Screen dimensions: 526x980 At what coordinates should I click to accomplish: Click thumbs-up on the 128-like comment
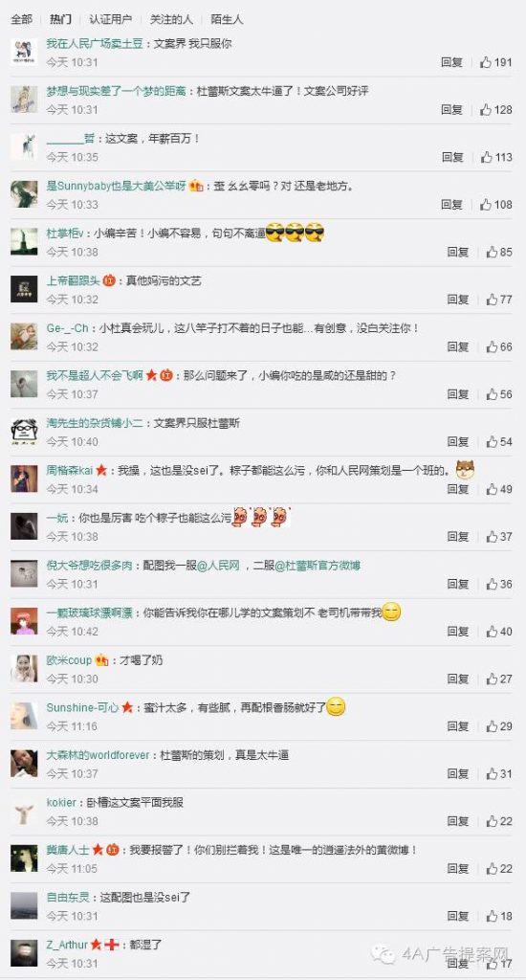(496, 109)
